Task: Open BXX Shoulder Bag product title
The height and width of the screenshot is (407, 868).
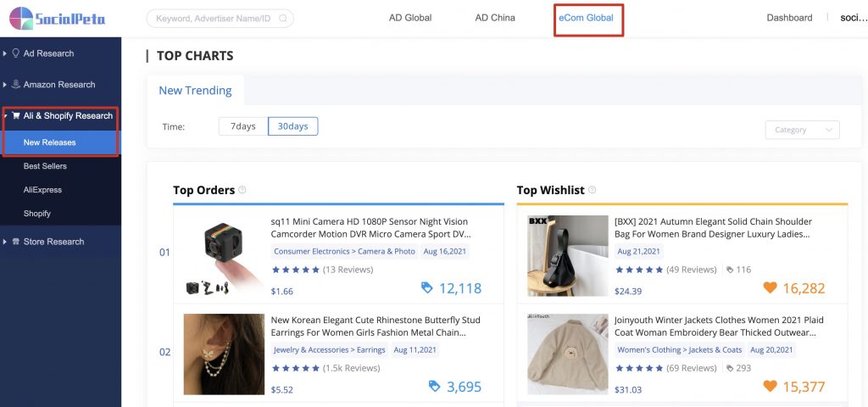Action: [x=713, y=227]
